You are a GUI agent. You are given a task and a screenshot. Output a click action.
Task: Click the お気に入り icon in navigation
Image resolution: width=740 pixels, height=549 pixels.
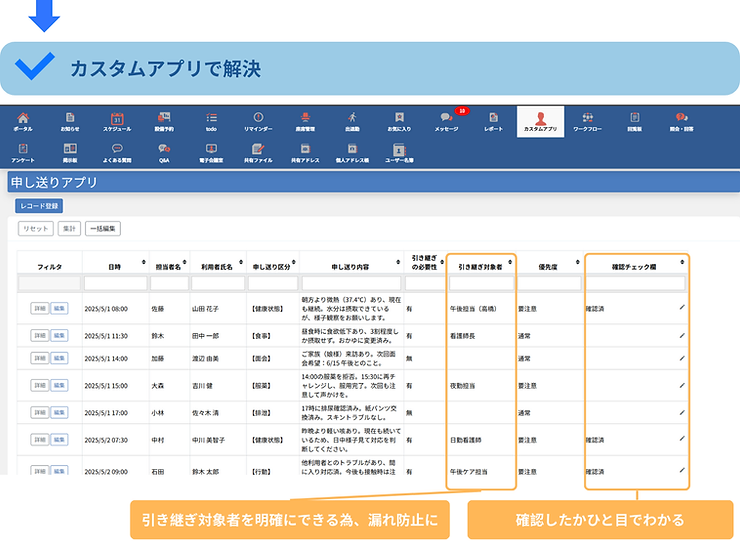tap(399, 120)
